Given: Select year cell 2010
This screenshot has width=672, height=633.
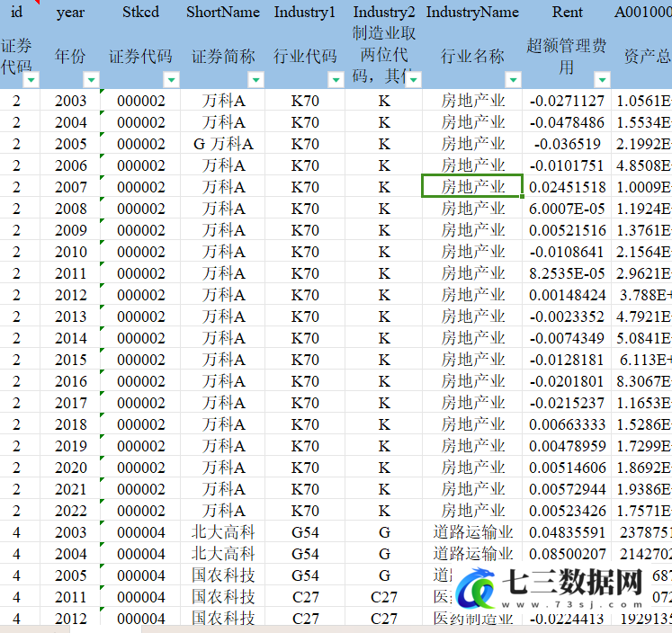Looking at the screenshot, I should point(71,252).
